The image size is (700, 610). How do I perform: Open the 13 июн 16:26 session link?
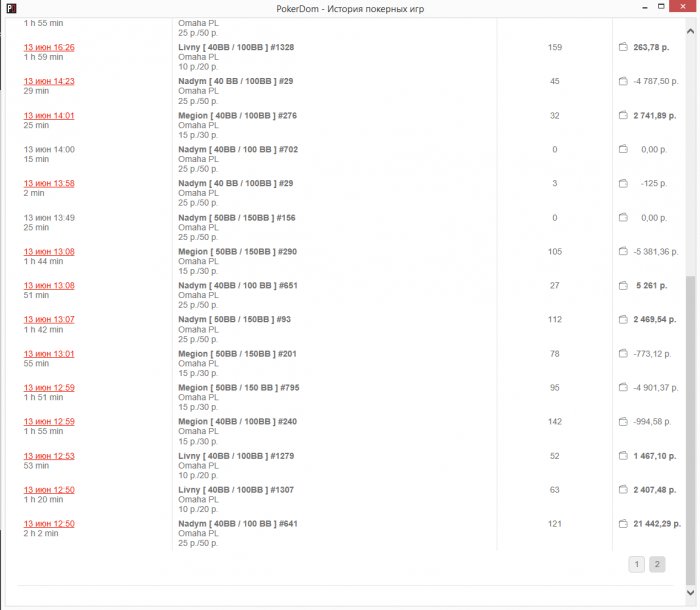[49, 47]
